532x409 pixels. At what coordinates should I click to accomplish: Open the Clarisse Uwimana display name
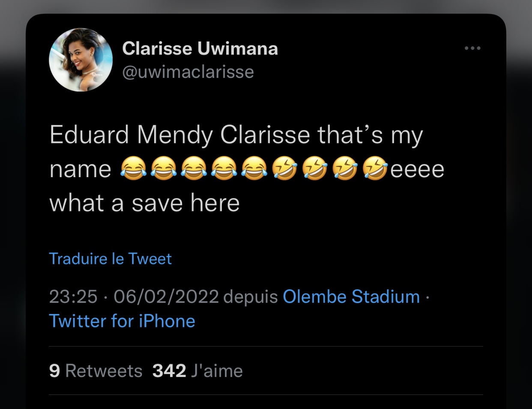[200, 49]
